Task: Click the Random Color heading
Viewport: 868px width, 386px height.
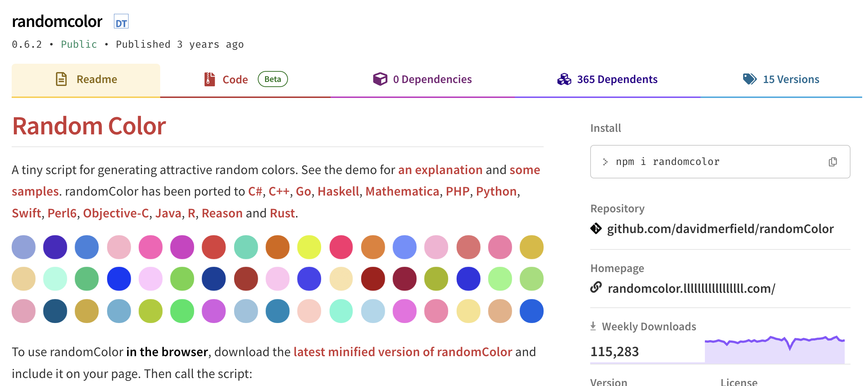Action: (89, 126)
